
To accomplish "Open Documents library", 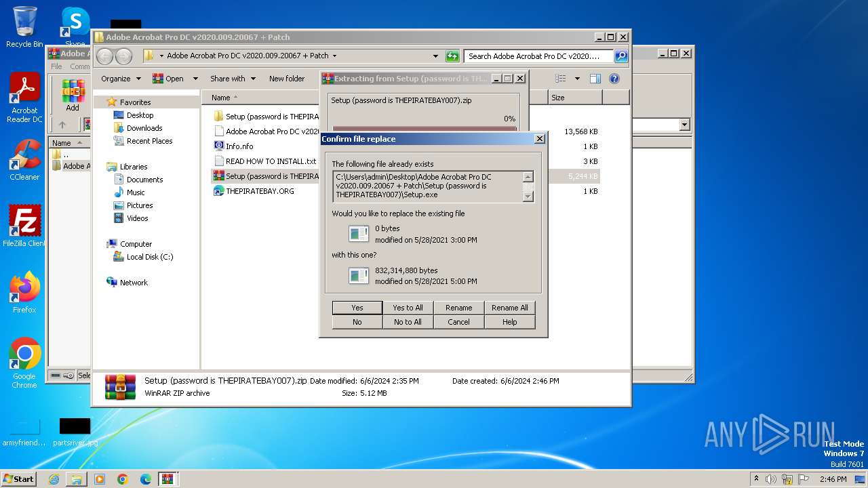I will 144,180.
